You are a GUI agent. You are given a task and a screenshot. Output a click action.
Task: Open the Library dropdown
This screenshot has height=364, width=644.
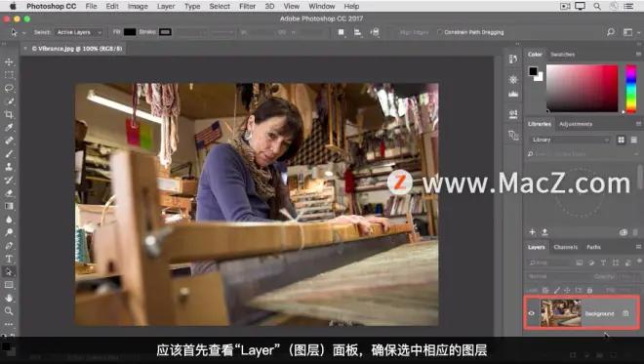point(570,140)
